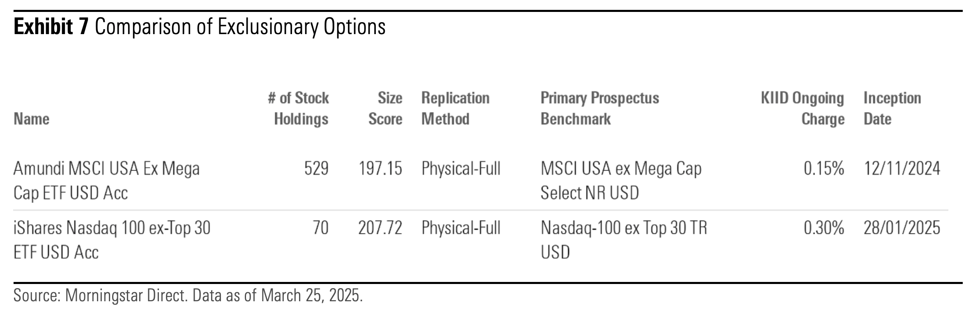Click the Exhibit 7 table title
The width and height of the screenshot is (980, 314).
click(x=200, y=27)
